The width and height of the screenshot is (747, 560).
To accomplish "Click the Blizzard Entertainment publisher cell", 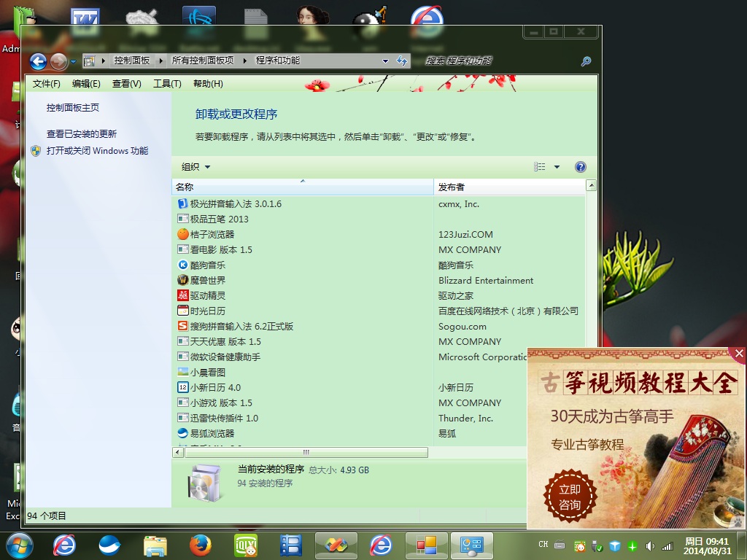I will click(486, 281).
